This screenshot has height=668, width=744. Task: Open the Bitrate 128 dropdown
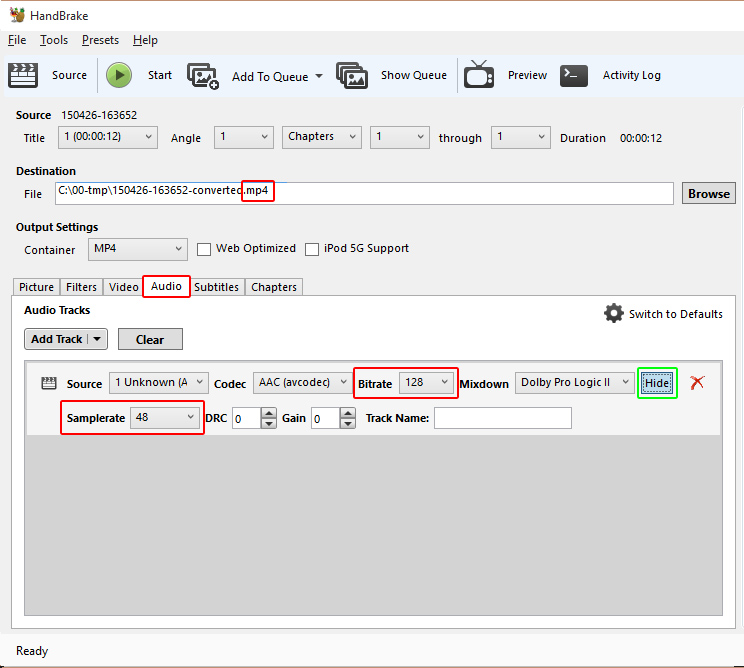click(426, 382)
